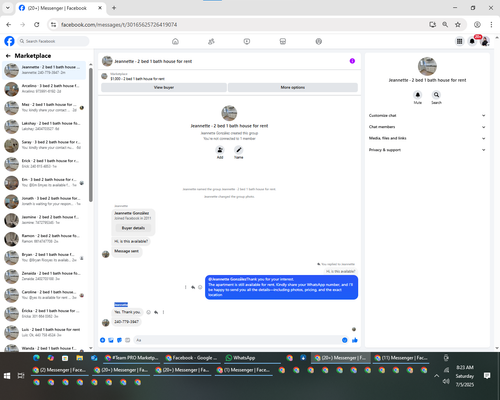Open the Lakshay 2 bed 1 bath conversation
Image resolution: width=500 pixels, height=400 pixels.
point(44,126)
